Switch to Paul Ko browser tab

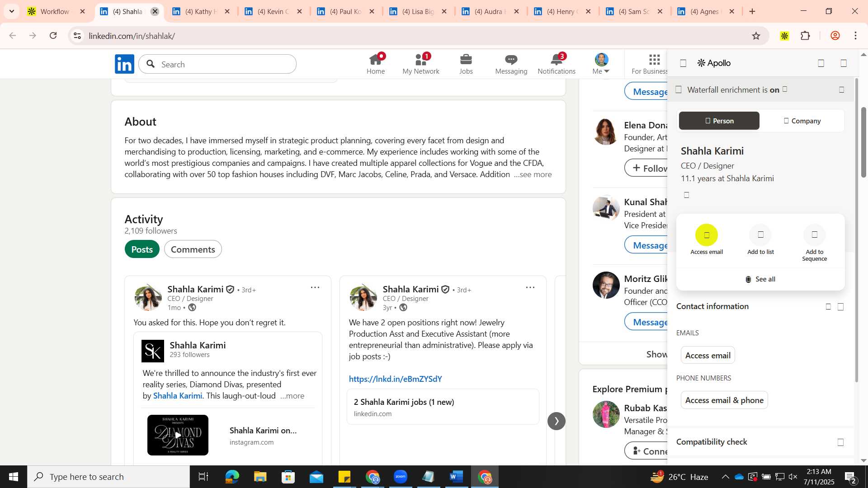pyautogui.click(x=345, y=11)
